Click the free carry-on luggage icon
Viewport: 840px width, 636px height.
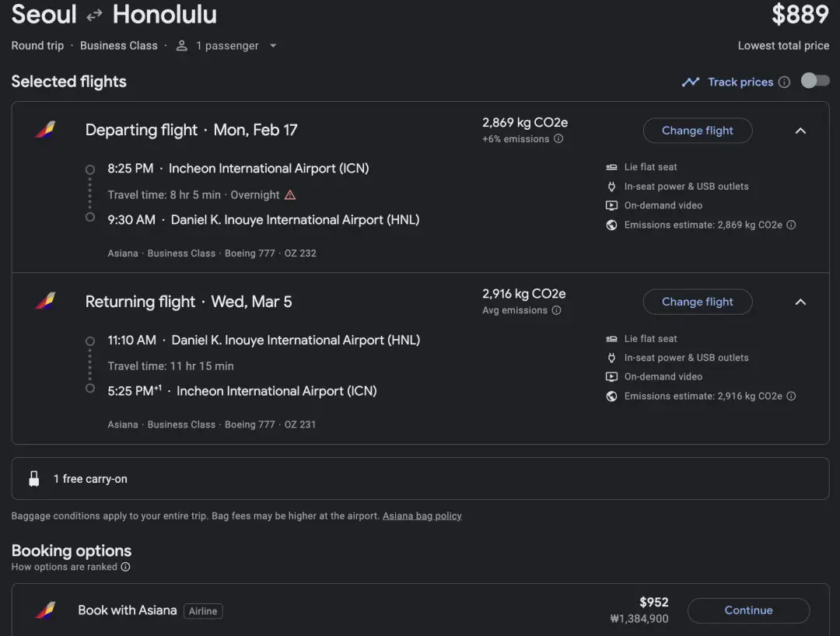[33, 479]
